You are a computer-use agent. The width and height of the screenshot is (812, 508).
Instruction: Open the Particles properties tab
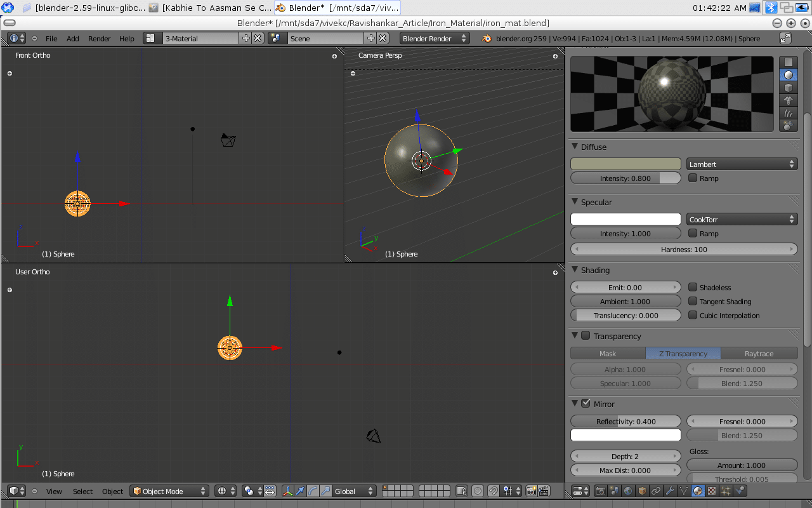[726, 491]
